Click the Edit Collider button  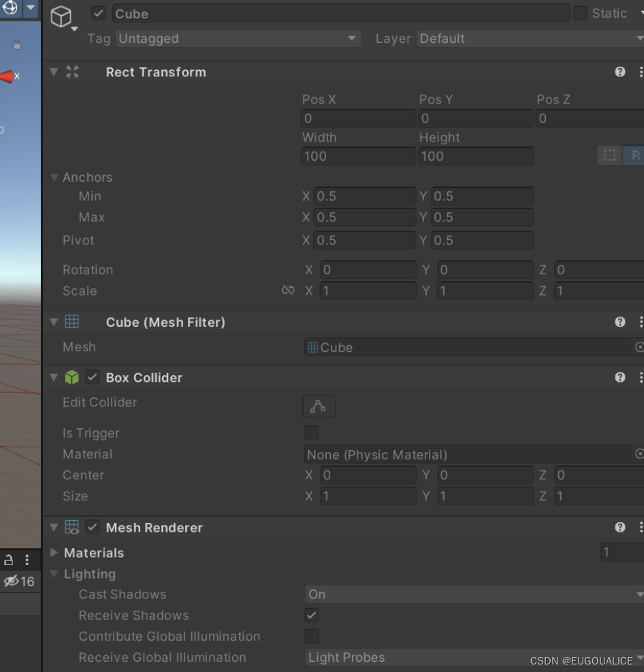319,406
